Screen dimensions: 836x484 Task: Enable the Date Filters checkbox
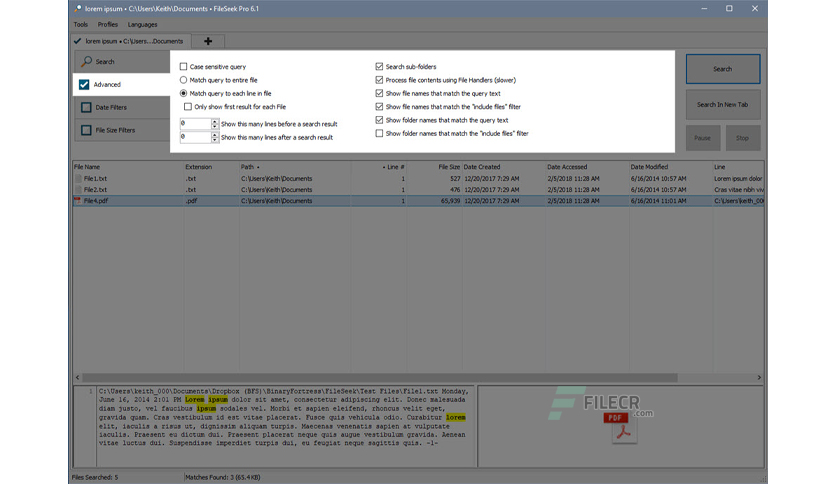click(x=86, y=107)
